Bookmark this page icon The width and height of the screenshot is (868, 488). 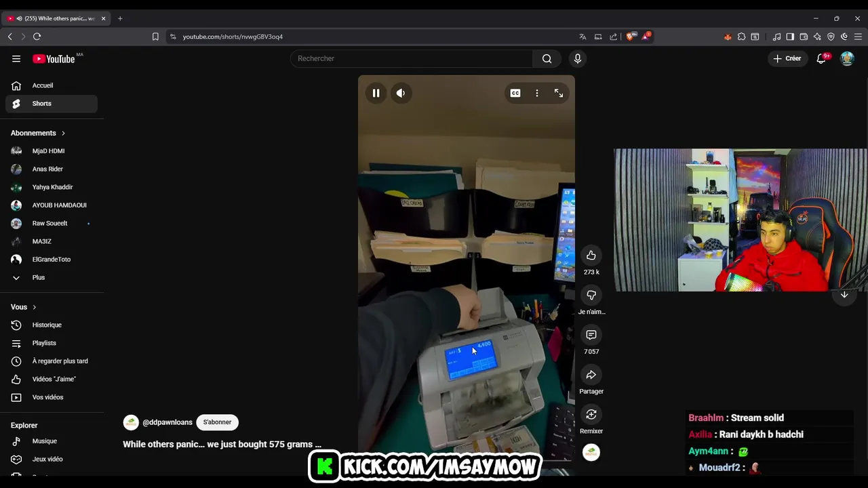pos(155,37)
